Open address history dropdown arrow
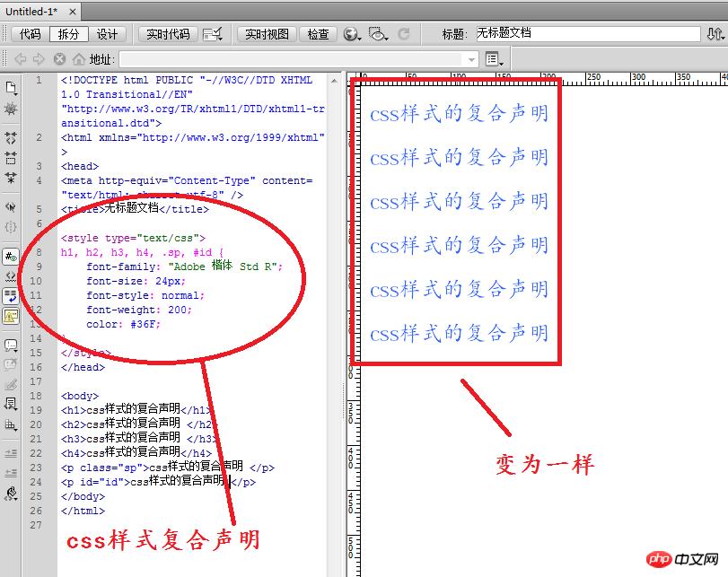This screenshot has width=728, height=577. (x=471, y=59)
